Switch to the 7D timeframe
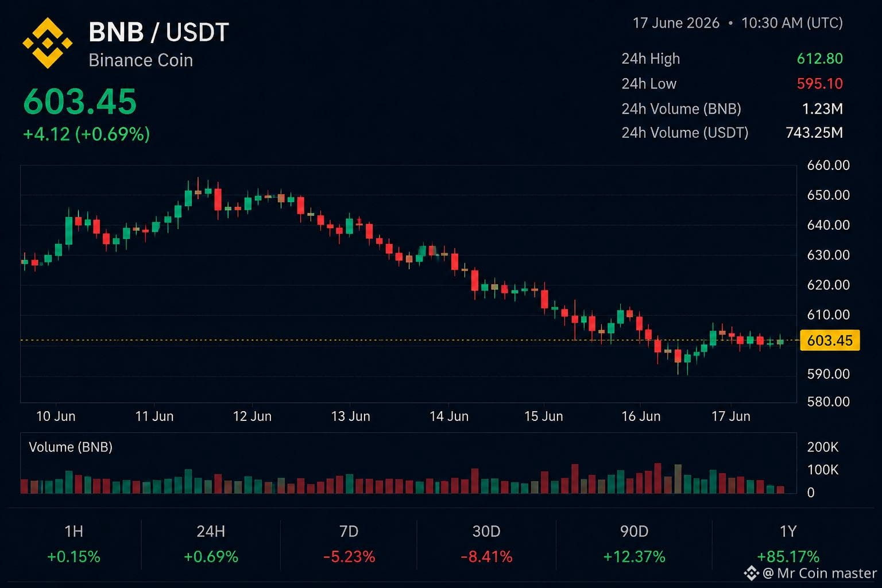This screenshot has height=588, width=882. [x=349, y=532]
